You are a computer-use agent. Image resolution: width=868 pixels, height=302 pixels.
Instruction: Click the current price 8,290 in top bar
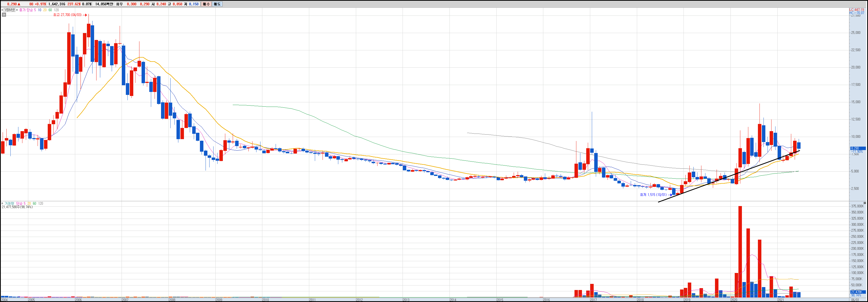[12, 4]
